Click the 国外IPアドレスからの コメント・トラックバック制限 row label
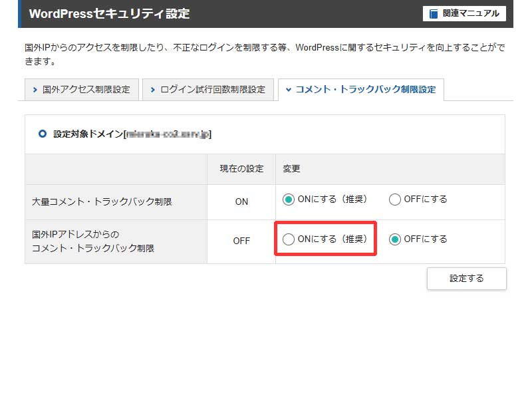Image resolution: width=532 pixels, height=399 pixels. pyautogui.click(x=93, y=241)
